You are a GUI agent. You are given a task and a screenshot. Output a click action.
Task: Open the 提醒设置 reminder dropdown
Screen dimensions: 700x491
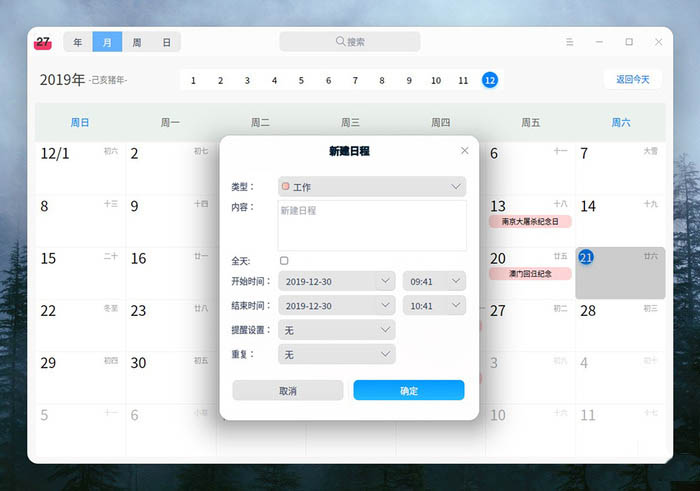coord(337,330)
